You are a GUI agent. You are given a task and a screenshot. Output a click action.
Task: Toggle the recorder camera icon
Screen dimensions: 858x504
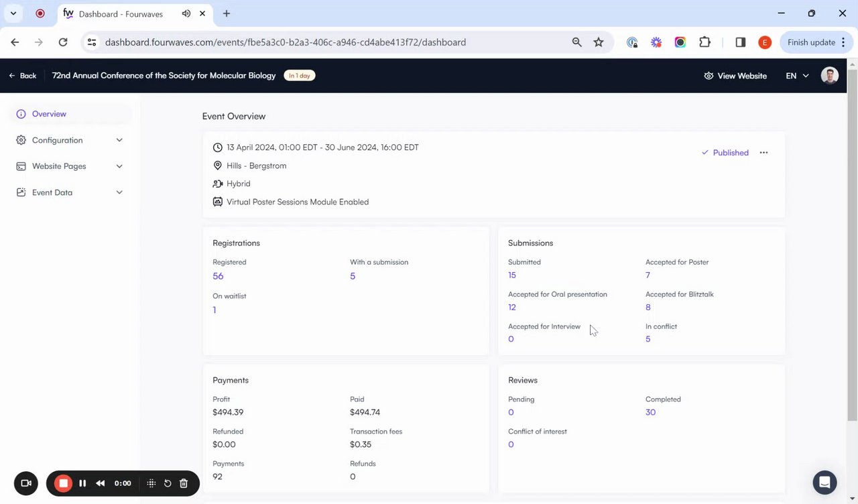click(26, 483)
